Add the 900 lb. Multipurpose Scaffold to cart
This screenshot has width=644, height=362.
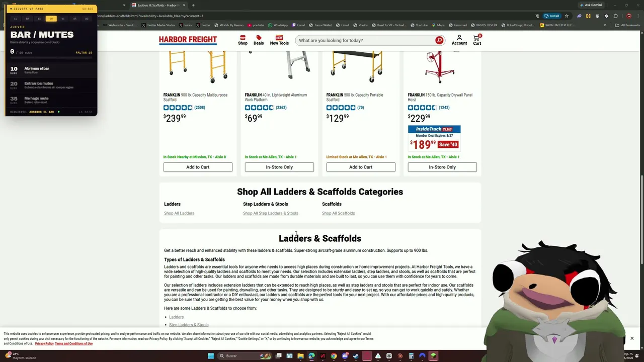(198, 167)
